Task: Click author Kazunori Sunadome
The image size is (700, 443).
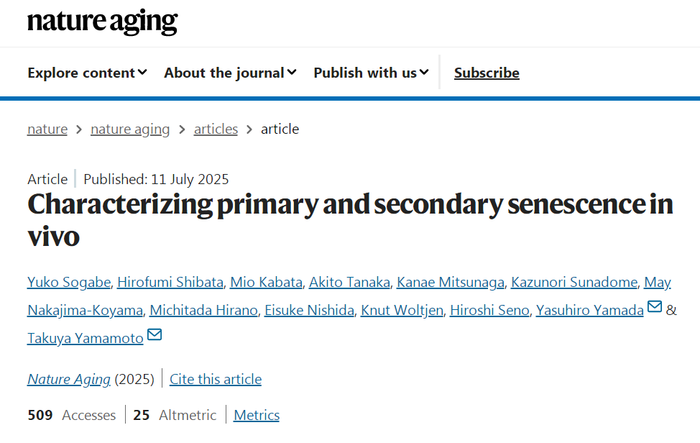Action: click(574, 282)
